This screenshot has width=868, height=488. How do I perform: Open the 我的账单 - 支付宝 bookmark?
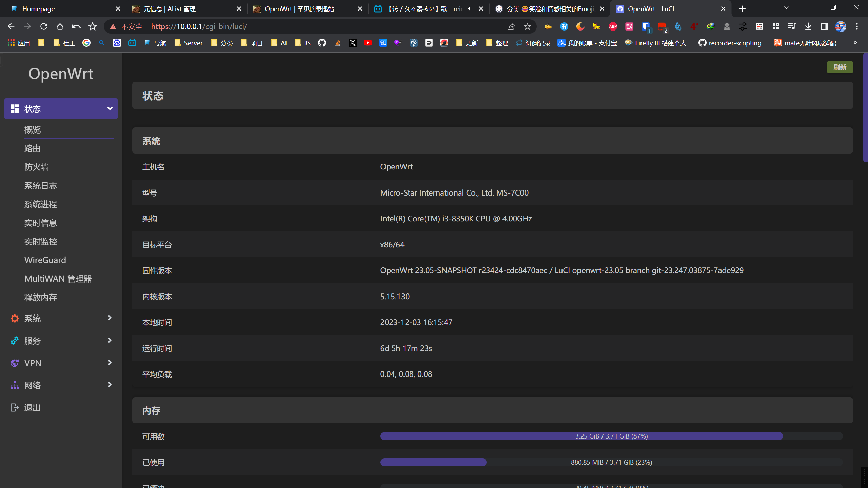tap(587, 43)
